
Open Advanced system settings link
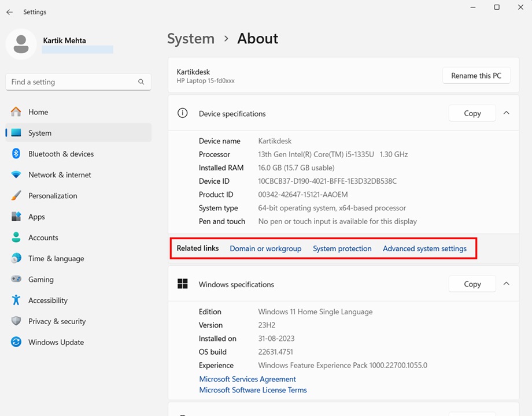coord(424,248)
